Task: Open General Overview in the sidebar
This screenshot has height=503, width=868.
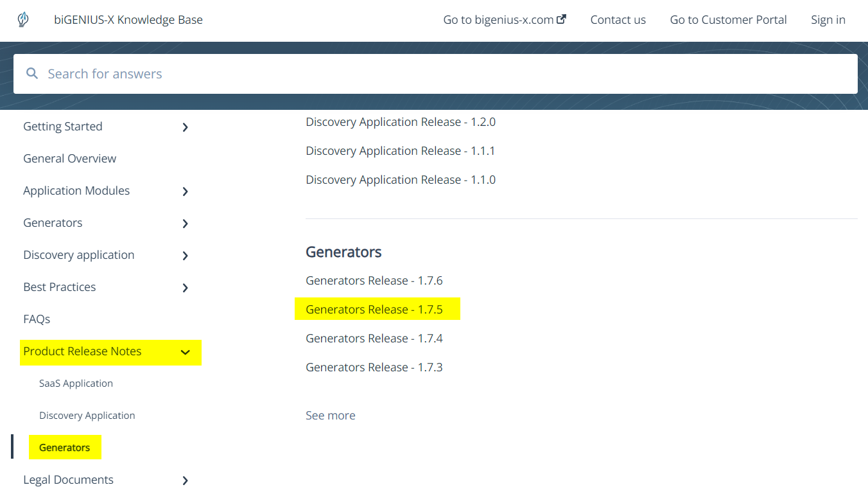Action: [x=70, y=159]
